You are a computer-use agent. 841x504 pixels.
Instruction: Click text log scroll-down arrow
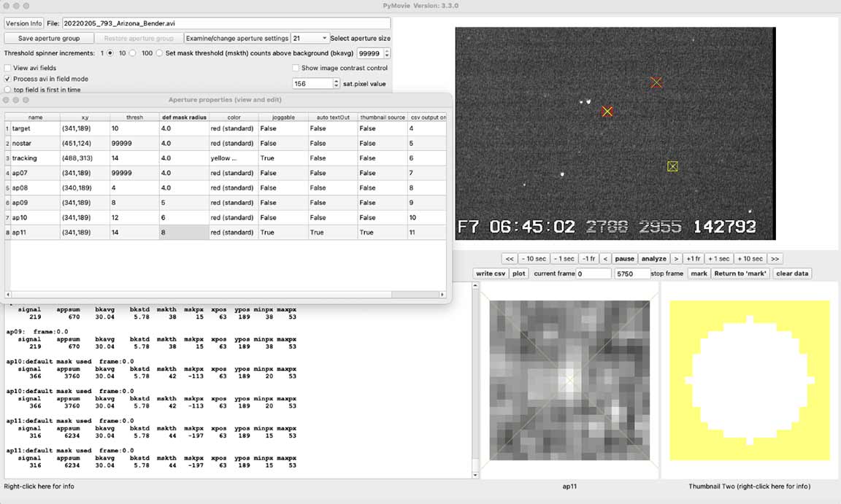(475, 475)
